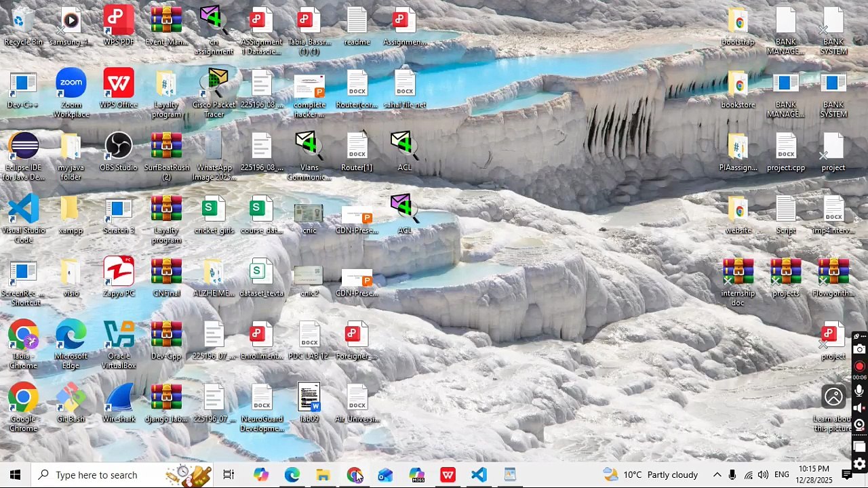868x488 pixels.
Task: Open the Windows Start menu
Action: tap(15, 475)
